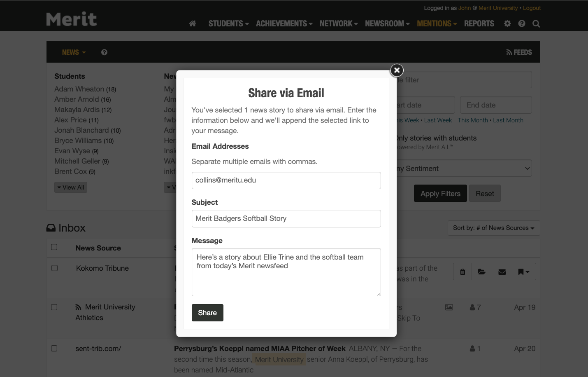Check the Kokomo Tribune story checkbox
588x377 pixels.
pyautogui.click(x=54, y=268)
